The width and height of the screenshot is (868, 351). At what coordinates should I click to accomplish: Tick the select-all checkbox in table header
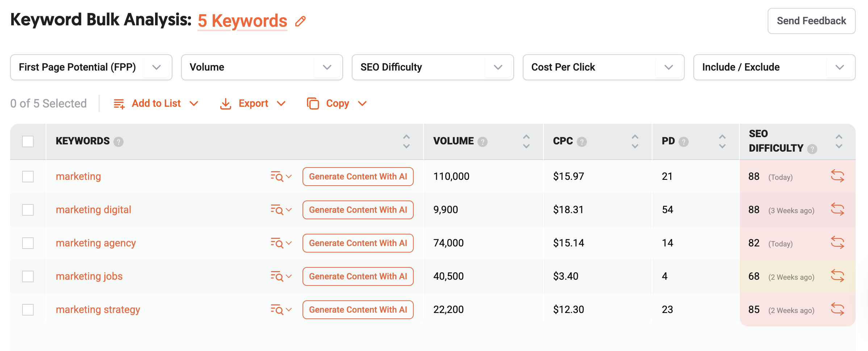coord(28,141)
